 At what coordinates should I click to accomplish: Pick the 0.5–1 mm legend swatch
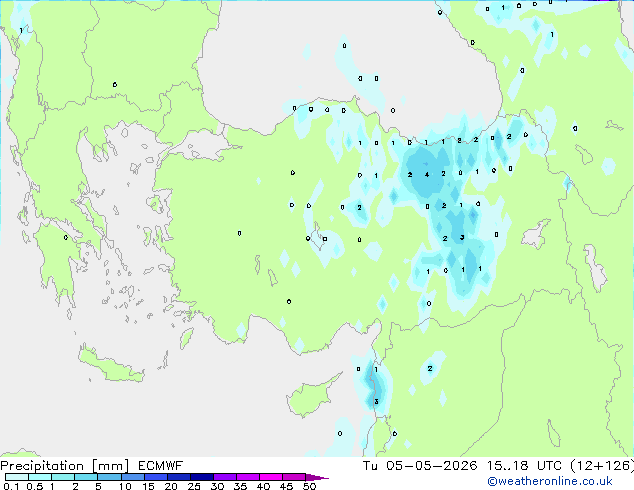click(40, 477)
